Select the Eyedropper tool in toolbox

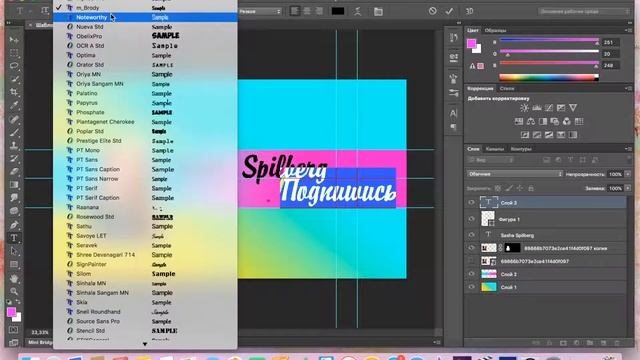click(x=14, y=105)
